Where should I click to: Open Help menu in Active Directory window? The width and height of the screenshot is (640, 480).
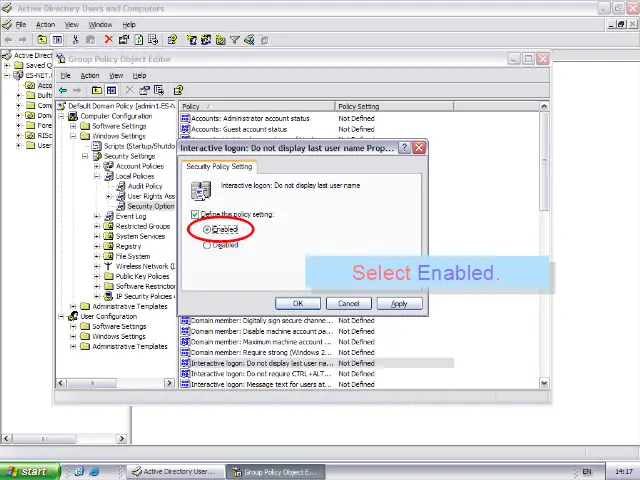tap(129, 24)
